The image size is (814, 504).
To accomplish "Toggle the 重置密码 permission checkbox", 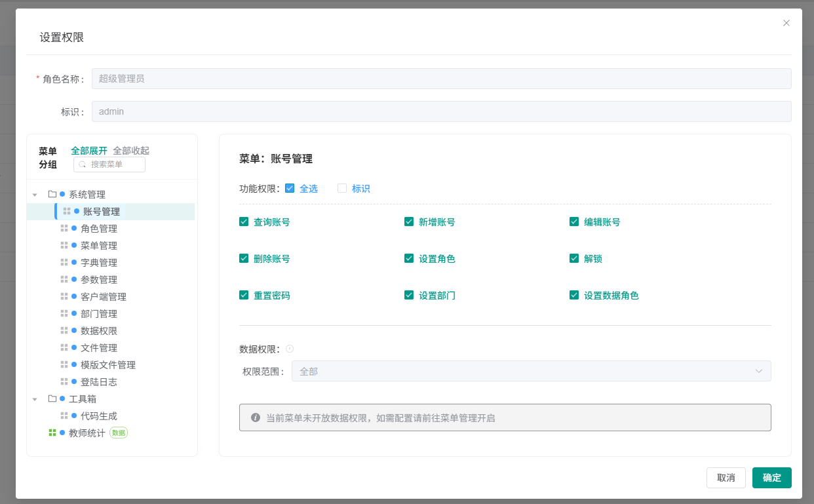I will pos(244,296).
